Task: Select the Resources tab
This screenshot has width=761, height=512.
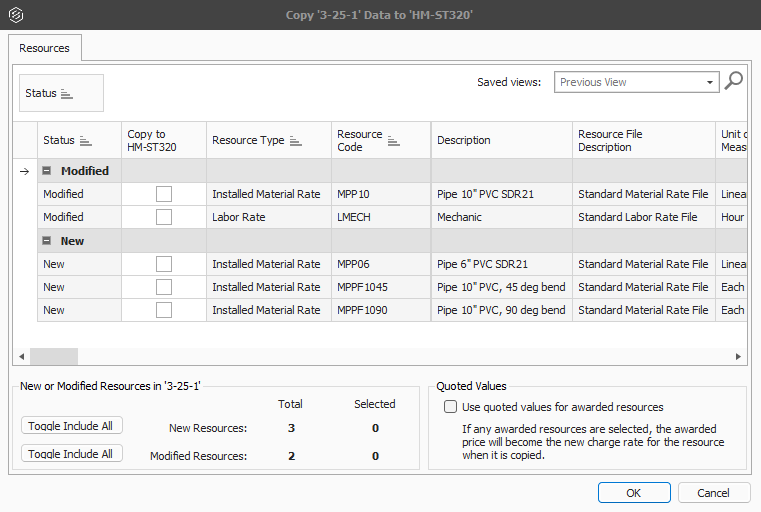Action: pos(45,48)
